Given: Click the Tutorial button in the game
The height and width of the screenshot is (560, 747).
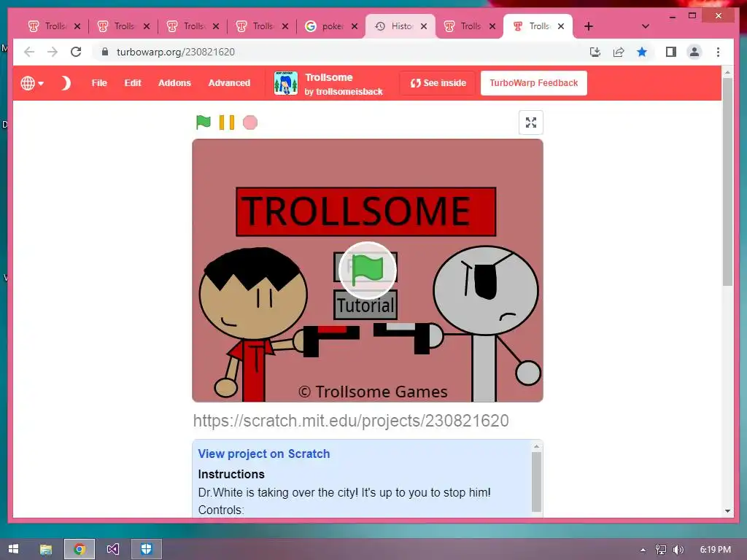Looking at the screenshot, I should pos(365,306).
